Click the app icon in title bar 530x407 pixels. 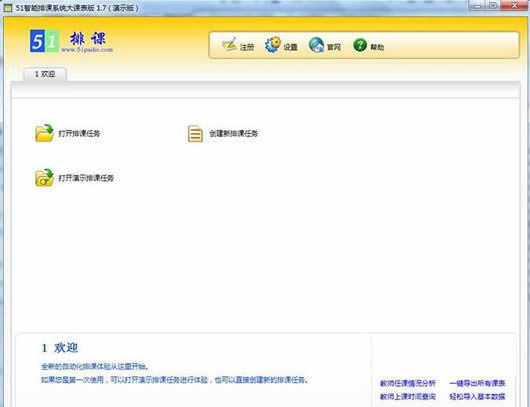point(7,7)
